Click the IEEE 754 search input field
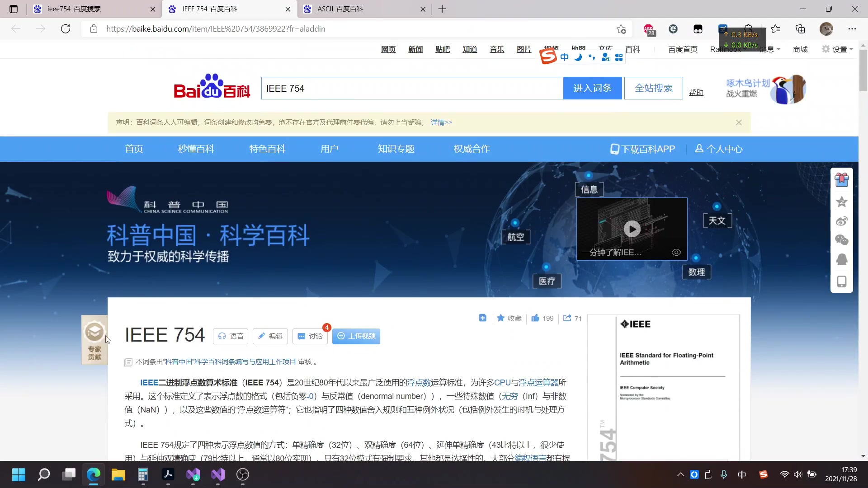The image size is (868, 488). (x=411, y=88)
